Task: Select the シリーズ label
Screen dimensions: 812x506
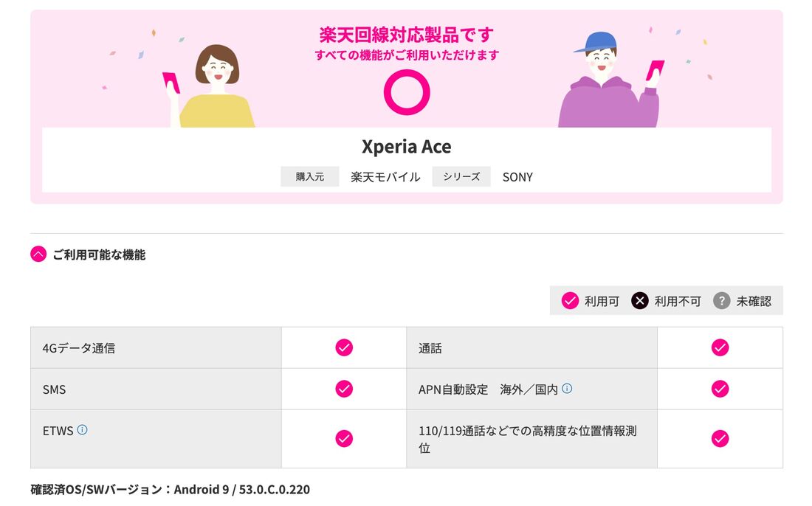Action: (x=461, y=177)
